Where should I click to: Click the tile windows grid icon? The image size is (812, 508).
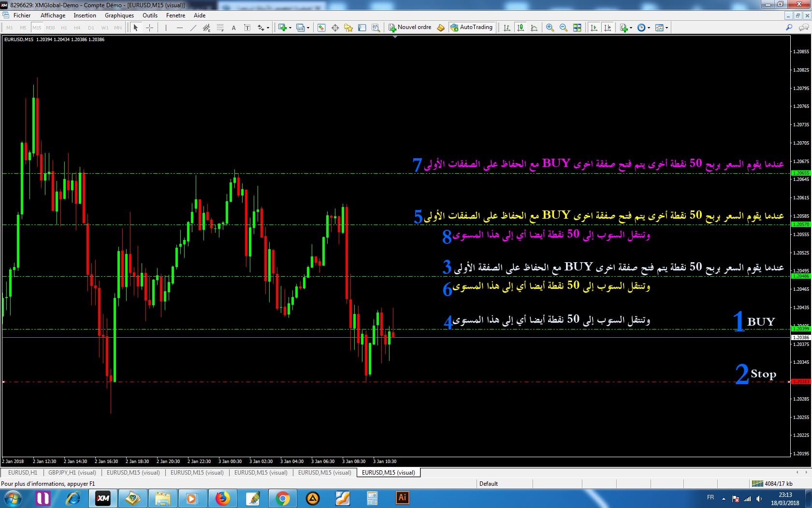point(577,28)
